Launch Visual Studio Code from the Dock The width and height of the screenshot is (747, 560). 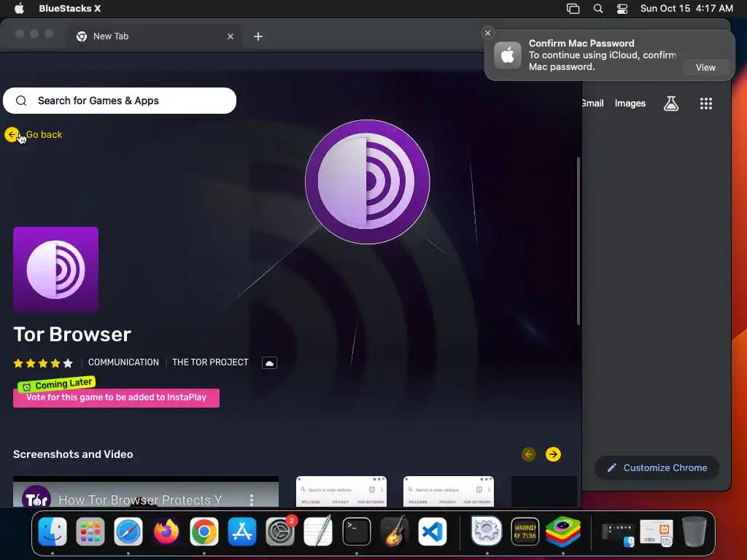click(433, 532)
